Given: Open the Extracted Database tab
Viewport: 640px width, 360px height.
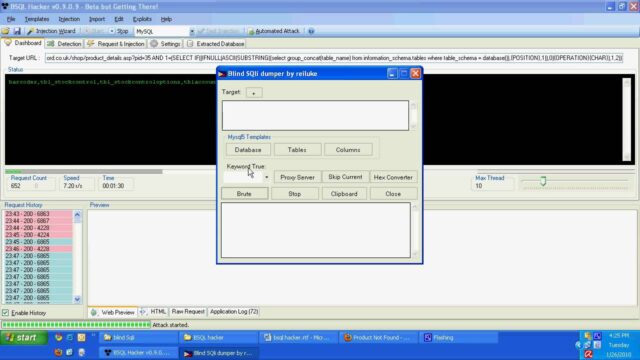Looking at the screenshot, I should pos(216,44).
